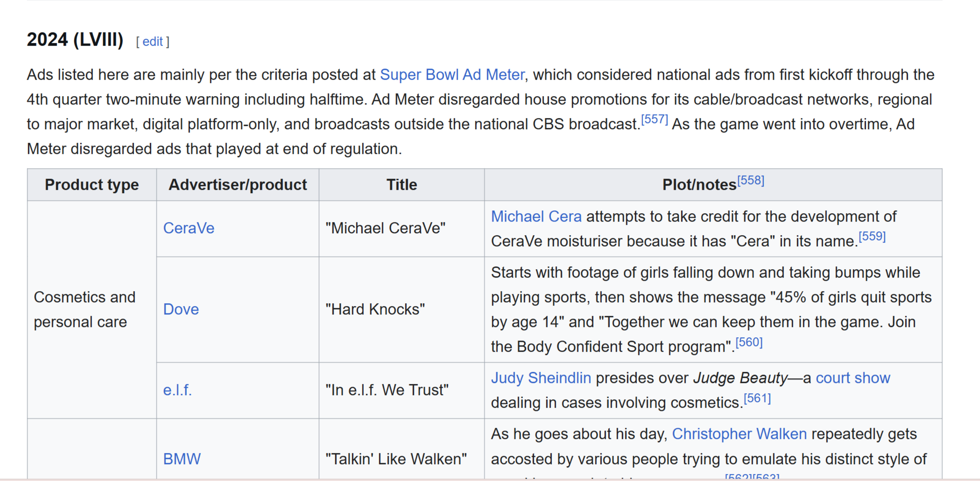The width and height of the screenshot is (980, 481).
Task: Click the Cosmetics and personal care cell
Action: tap(92, 310)
